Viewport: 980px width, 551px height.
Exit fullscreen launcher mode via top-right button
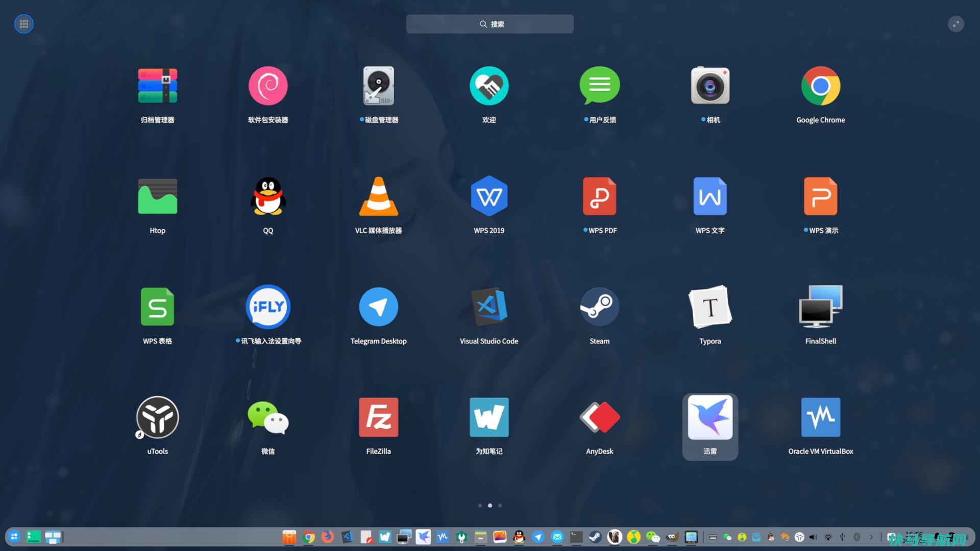pos(956,24)
